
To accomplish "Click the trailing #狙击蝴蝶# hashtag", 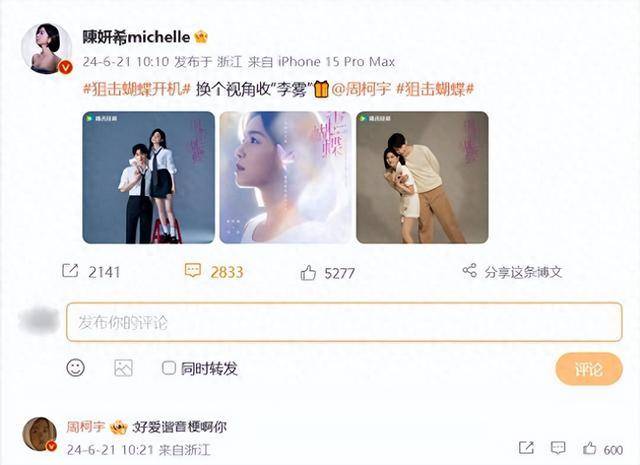I will [435, 89].
